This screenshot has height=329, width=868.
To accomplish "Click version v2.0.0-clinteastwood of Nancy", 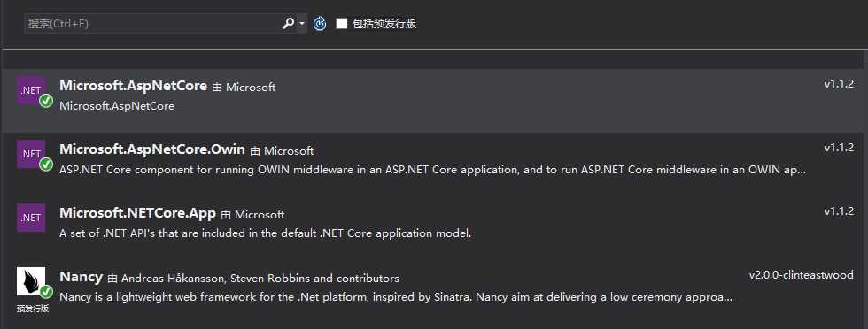I will 801,275.
